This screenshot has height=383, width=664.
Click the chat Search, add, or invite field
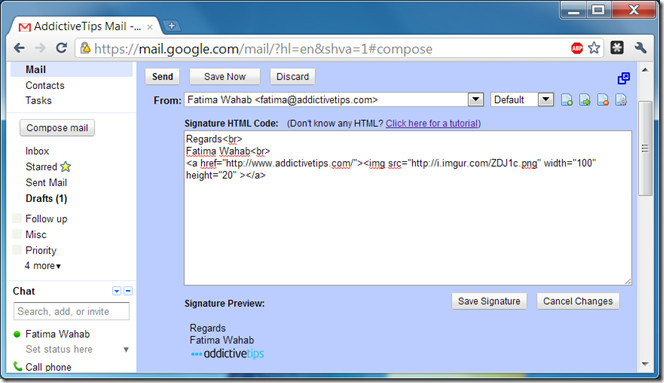pyautogui.click(x=72, y=311)
